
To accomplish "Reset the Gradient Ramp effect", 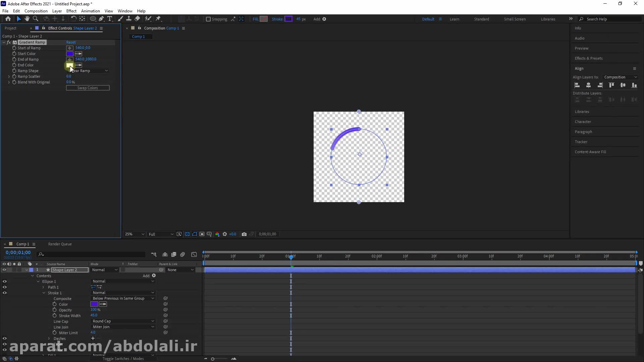I will (71, 42).
